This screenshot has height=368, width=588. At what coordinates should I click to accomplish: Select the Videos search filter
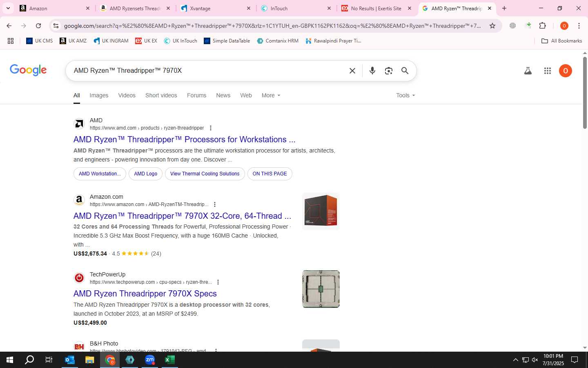coord(127,95)
